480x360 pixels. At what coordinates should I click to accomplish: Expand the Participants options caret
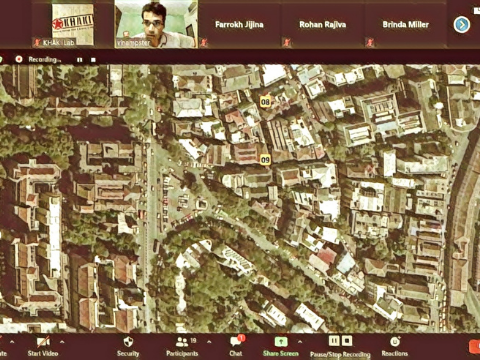click(209, 342)
